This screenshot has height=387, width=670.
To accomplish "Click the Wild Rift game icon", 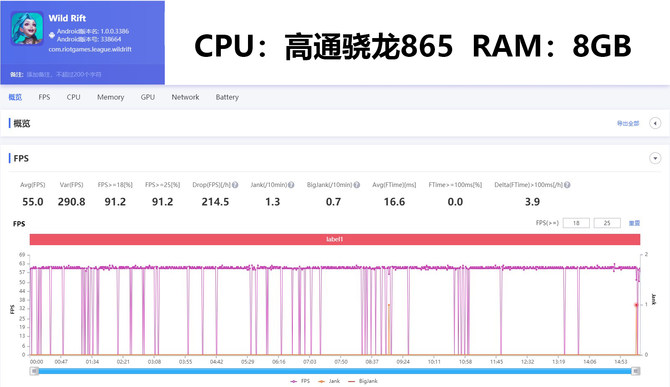I will 27,28.
